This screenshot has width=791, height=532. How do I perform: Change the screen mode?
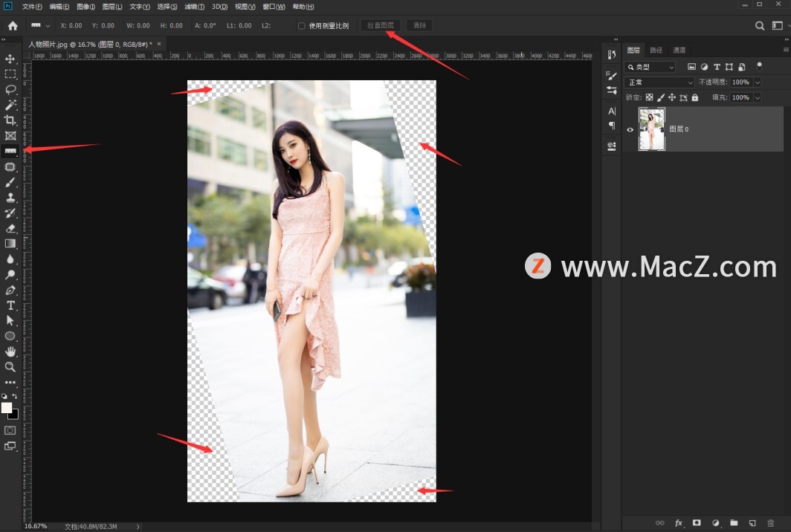click(x=10, y=446)
